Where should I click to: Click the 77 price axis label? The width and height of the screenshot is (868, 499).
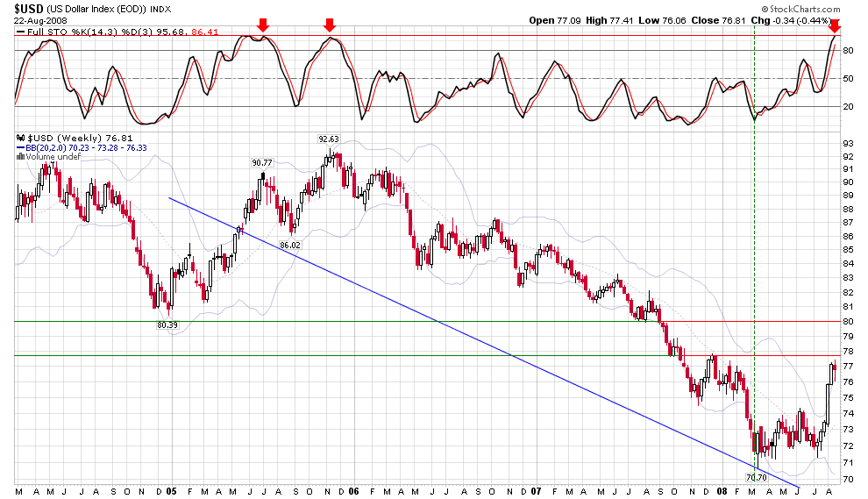(x=848, y=366)
